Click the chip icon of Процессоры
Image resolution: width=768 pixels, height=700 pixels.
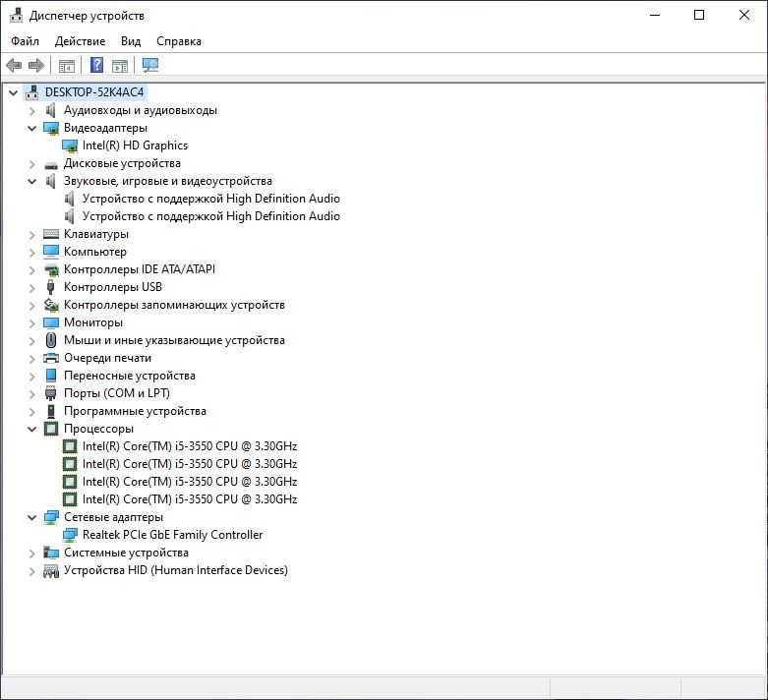point(51,429)
